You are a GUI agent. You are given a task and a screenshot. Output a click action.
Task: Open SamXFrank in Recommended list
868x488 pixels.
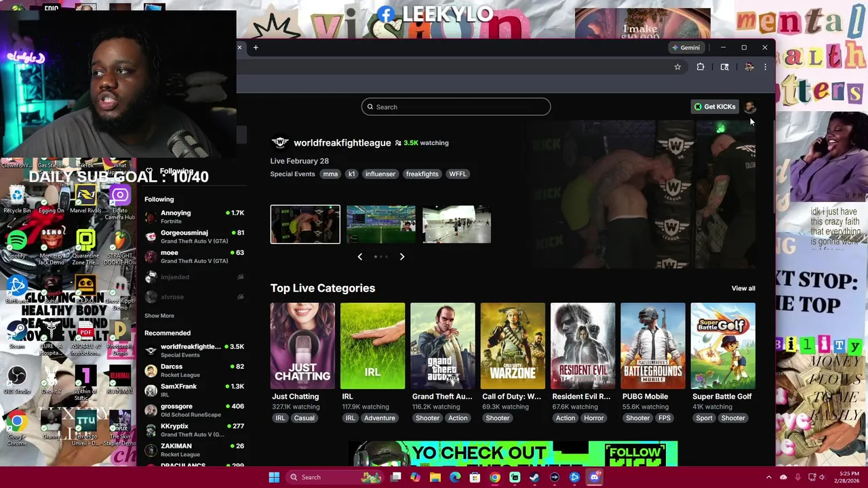click(x=194, y=390)
